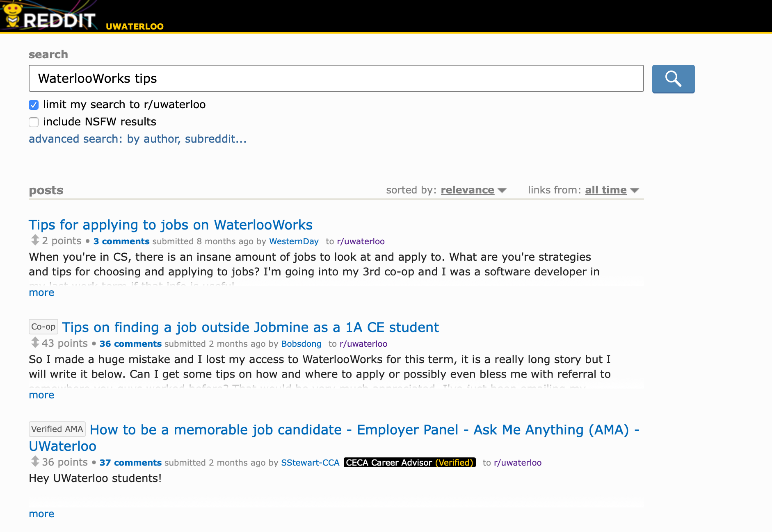Viewport: 772px width, 532px height.
Task: Expand 'more' under WaterlooWorks tips post
Action: (x=41, y=293)
